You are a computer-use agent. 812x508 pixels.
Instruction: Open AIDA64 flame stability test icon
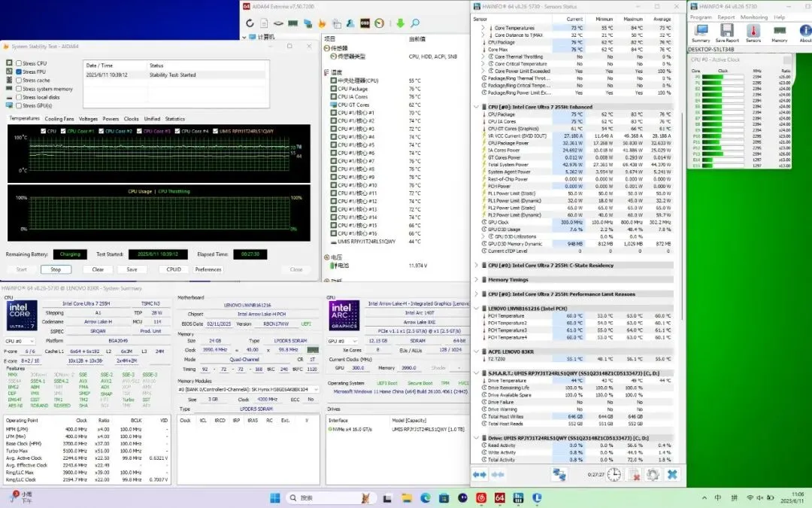click(x=322, y=23)
